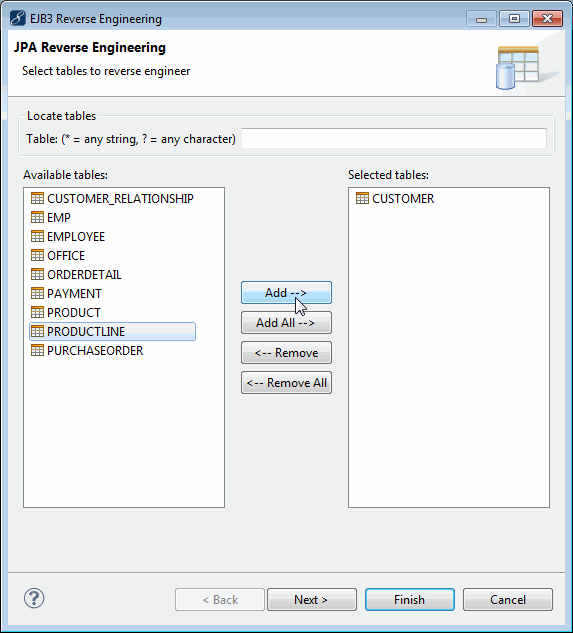Focus the Table filter input field

coord(394,138)
